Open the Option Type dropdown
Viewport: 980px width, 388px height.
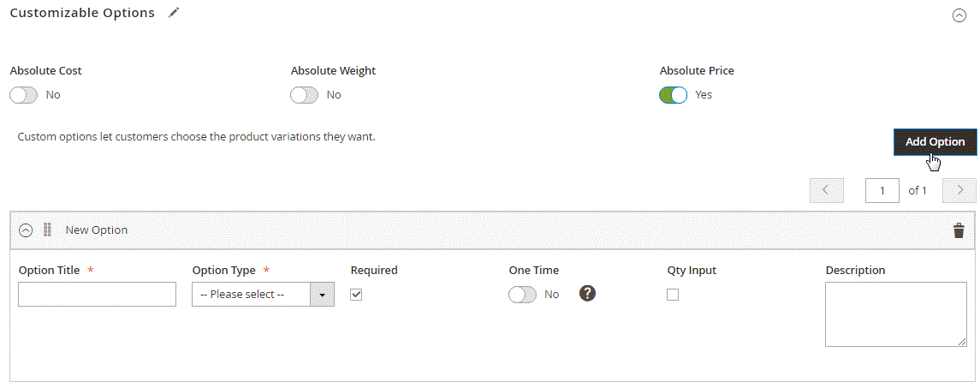pos(263,295)
